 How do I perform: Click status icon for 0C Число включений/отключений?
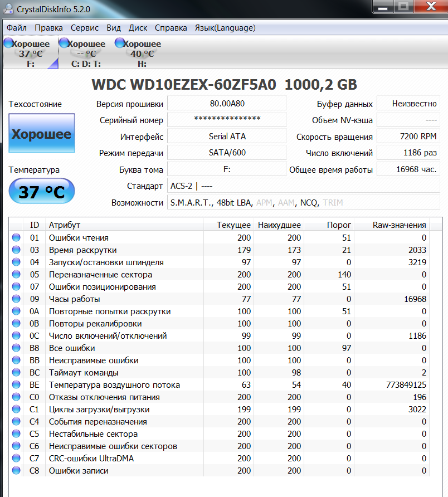16,335
